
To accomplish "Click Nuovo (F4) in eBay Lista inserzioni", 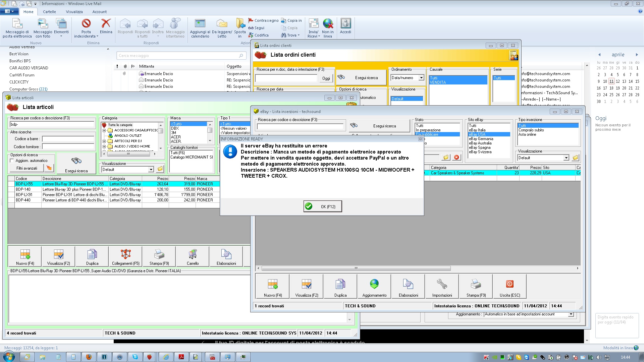I will click(x=273, y=286).
